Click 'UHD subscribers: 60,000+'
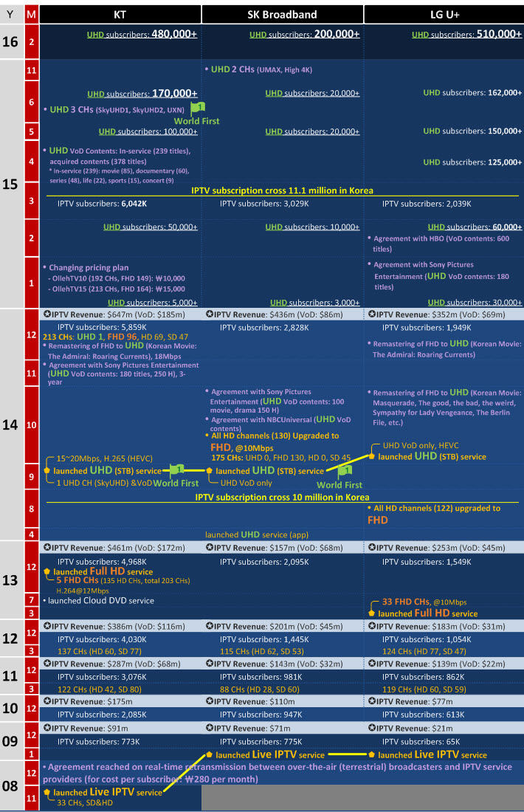This screenshot has height=812, width=524. [475, 227]
